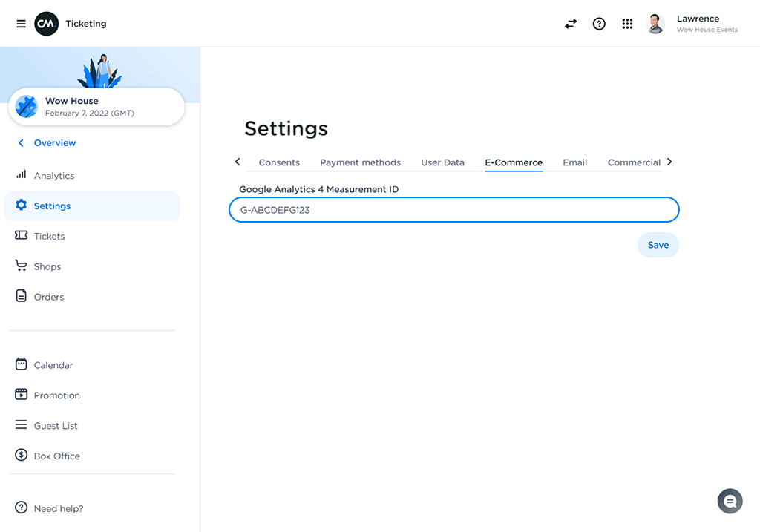The width and height of the screenshot is (760, 532).
Task: Open Lawrence's profile avatar
Action: (655, 24)
